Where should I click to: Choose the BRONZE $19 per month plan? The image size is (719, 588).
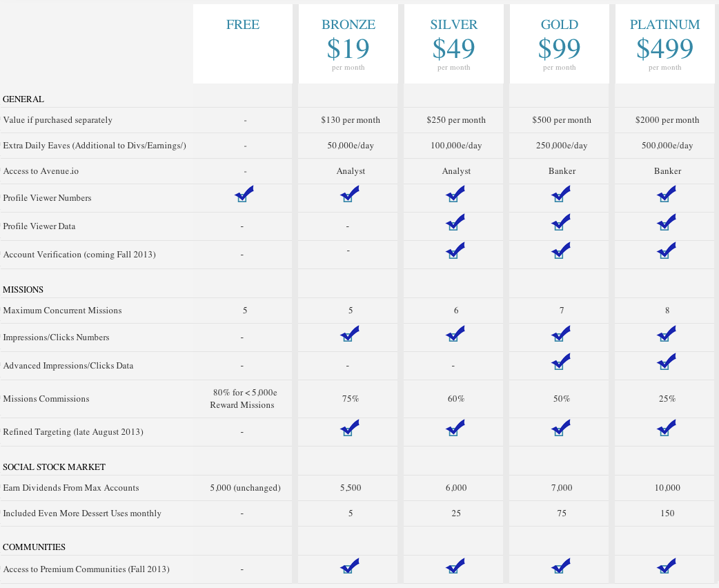[348, 44]
